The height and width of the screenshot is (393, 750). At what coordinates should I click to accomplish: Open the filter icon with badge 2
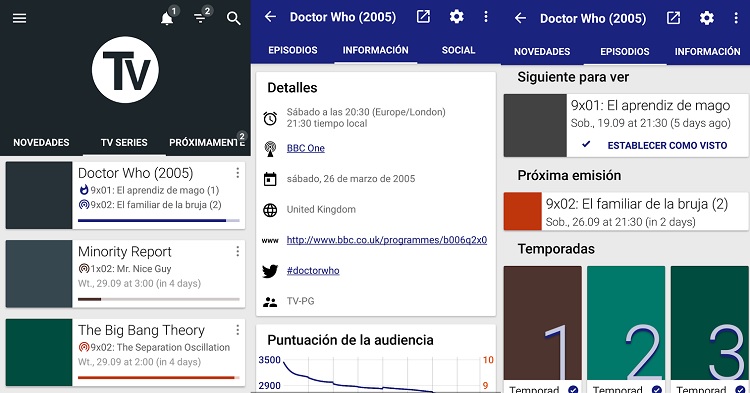click(200, 18)
